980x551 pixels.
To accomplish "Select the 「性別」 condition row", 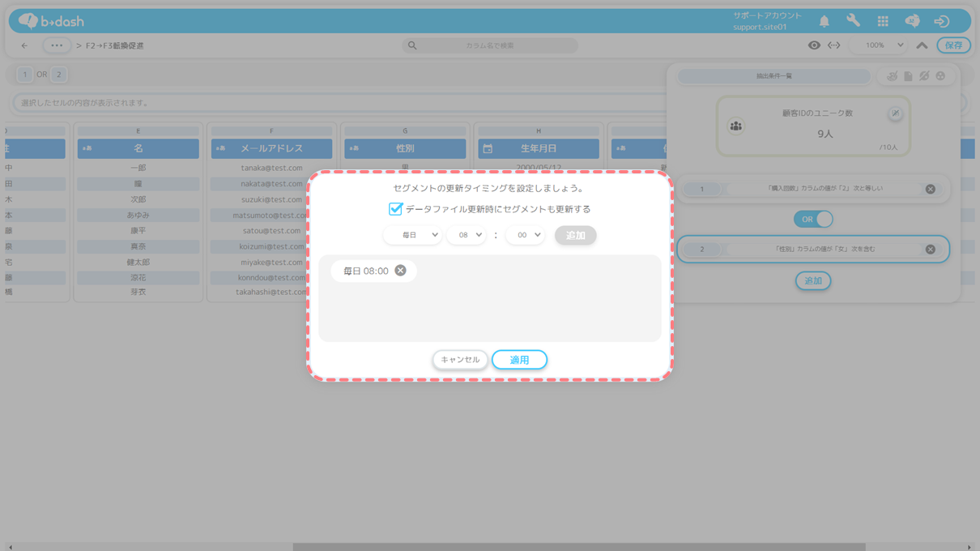I will click(813, 250).
